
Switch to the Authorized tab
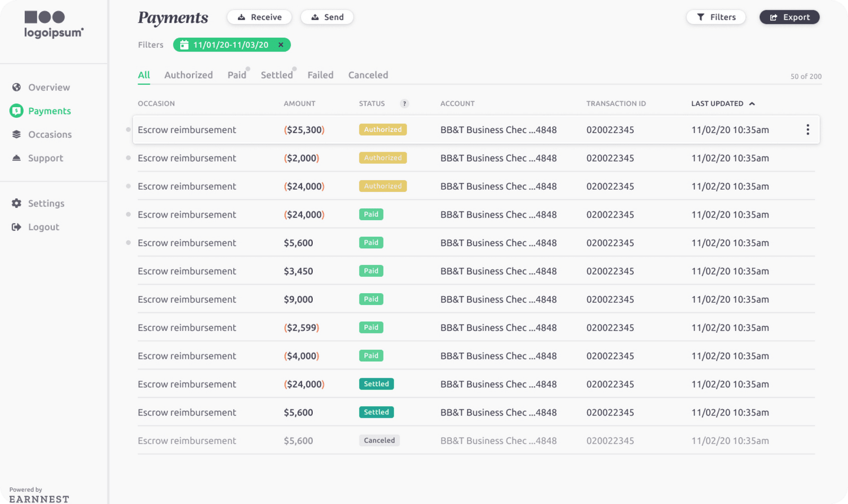point(189,75)
